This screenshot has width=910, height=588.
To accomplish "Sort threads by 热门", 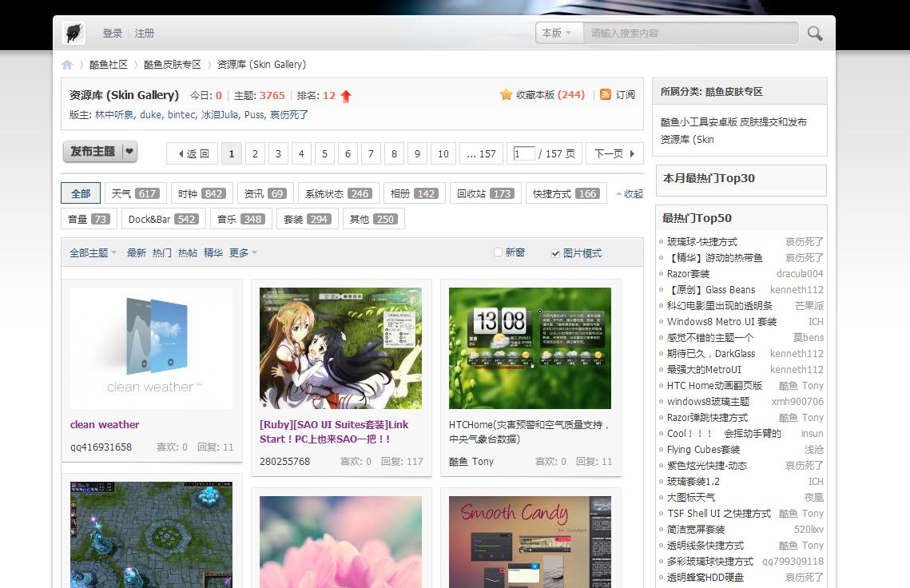I will [x=162, y=253].
